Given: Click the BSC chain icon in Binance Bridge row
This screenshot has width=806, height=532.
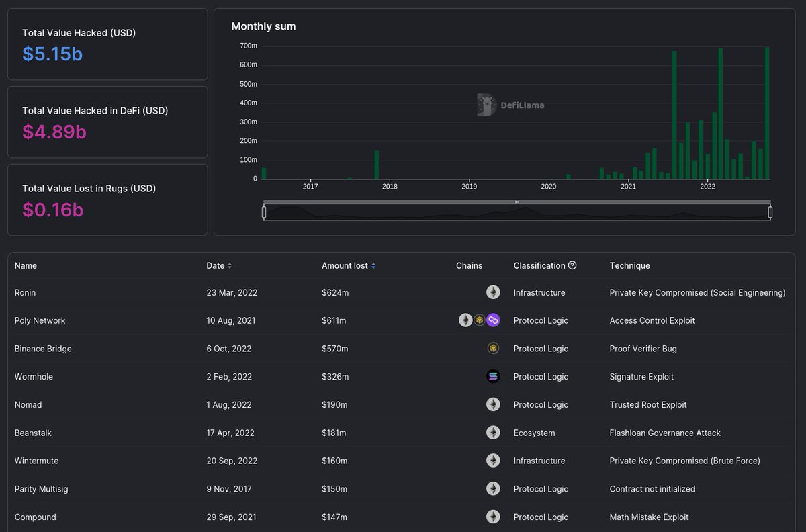Looking at the screenshot, I should (x=493, y=349).
